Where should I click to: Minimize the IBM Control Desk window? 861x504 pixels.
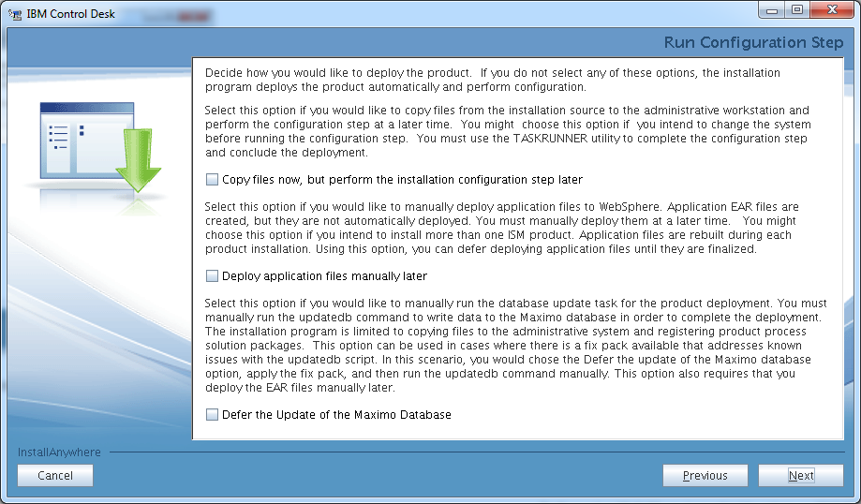click(772, 10)
